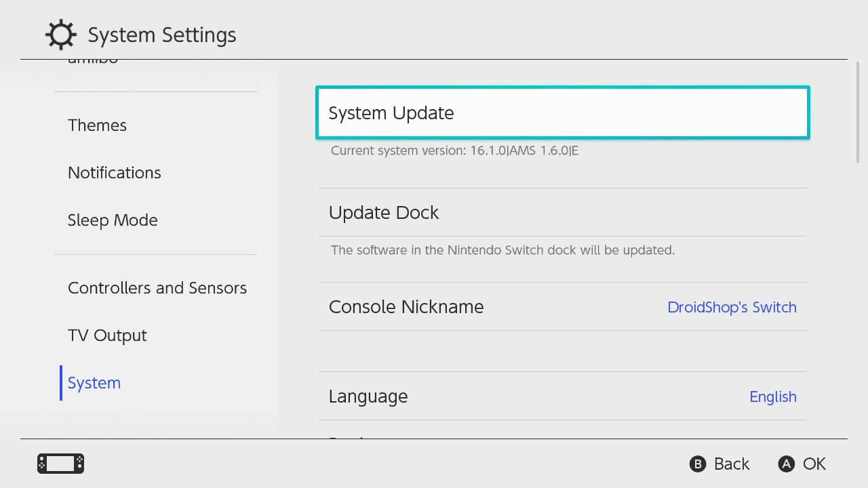Start the System Update option
Image resolution: width=868 pixels, height=488 pixels.
tap(563, 113)
